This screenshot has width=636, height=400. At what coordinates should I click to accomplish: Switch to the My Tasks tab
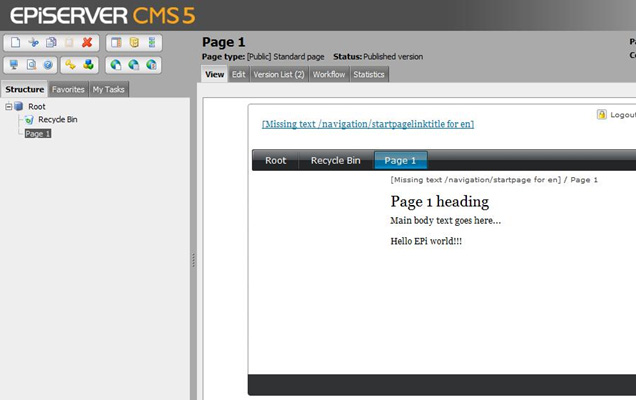(109, 89)
